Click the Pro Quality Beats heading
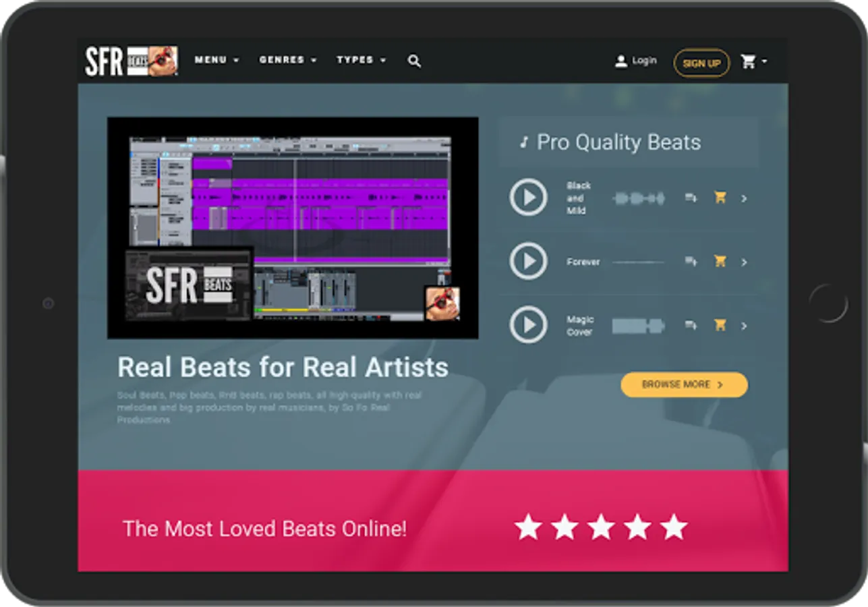Screen dimensions: 868x607 (618, 142)
